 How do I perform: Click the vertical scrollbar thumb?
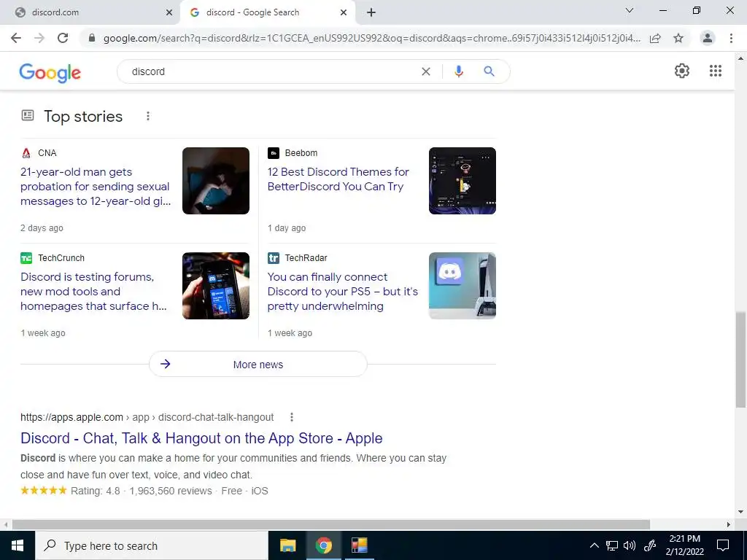coord(740,359)
